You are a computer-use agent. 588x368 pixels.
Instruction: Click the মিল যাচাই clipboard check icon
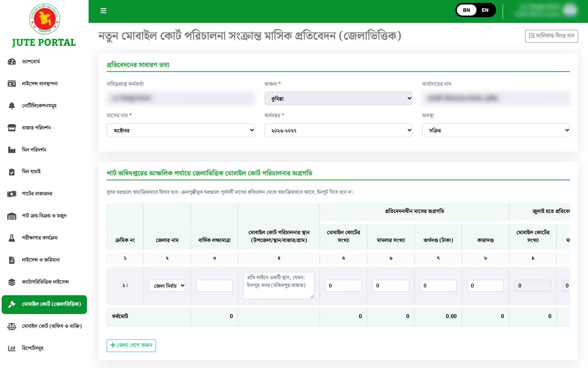click(12, 172)
